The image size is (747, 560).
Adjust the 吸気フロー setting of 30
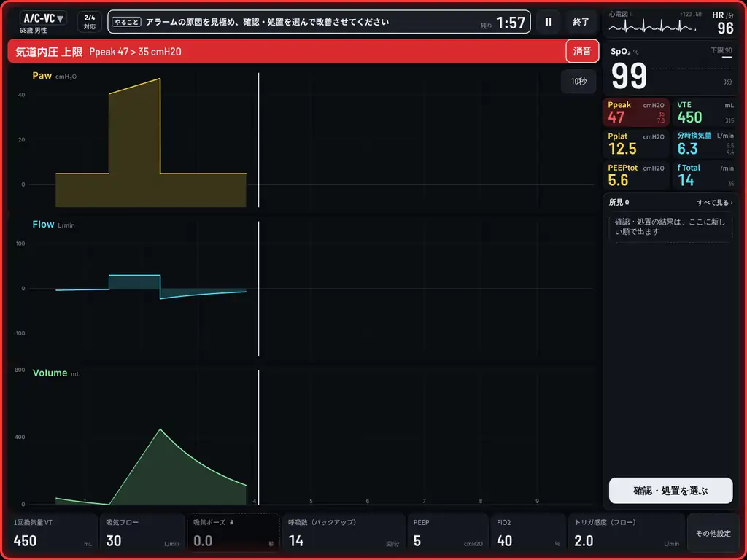142,533
